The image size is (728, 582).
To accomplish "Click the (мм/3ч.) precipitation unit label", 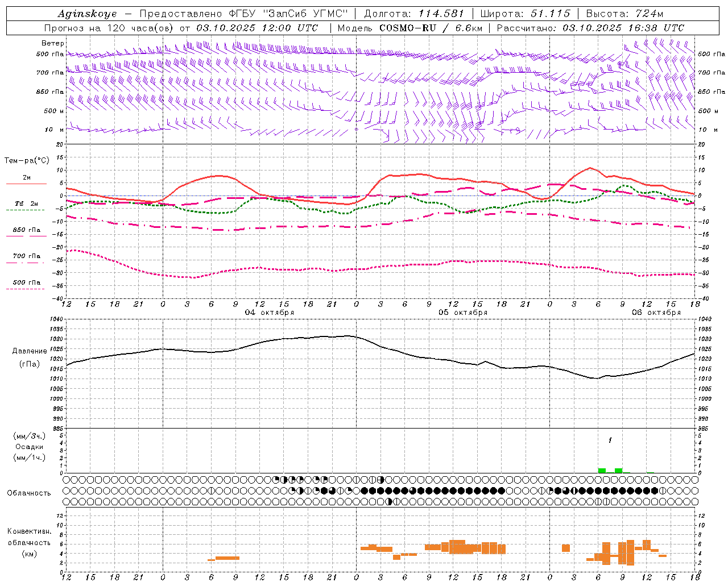I will (29, 436).
